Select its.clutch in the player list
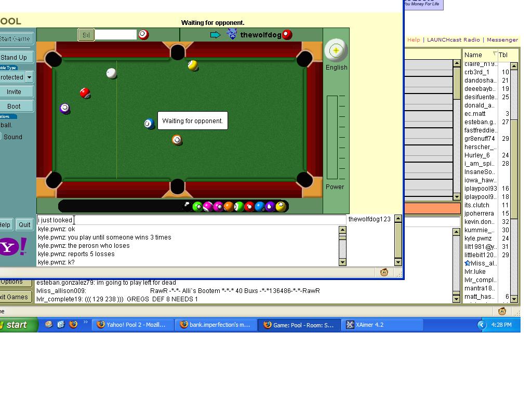532x399 pixels. pos(477,205)
